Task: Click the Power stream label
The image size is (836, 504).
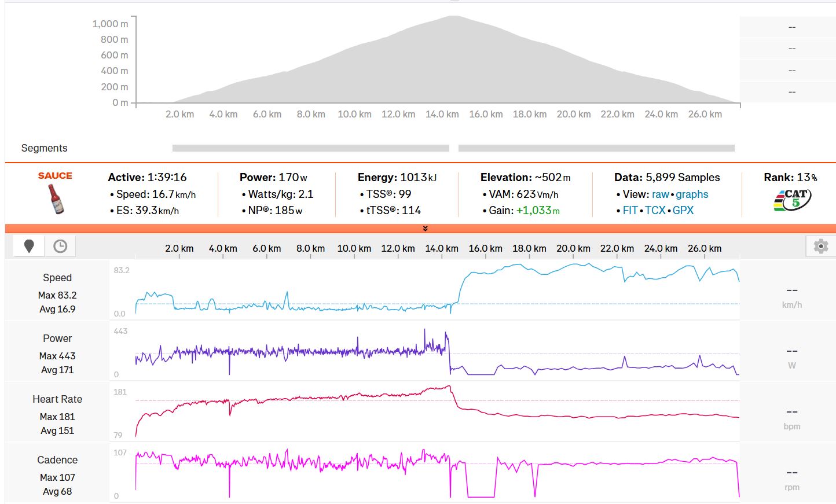Action: coord(57,339)
